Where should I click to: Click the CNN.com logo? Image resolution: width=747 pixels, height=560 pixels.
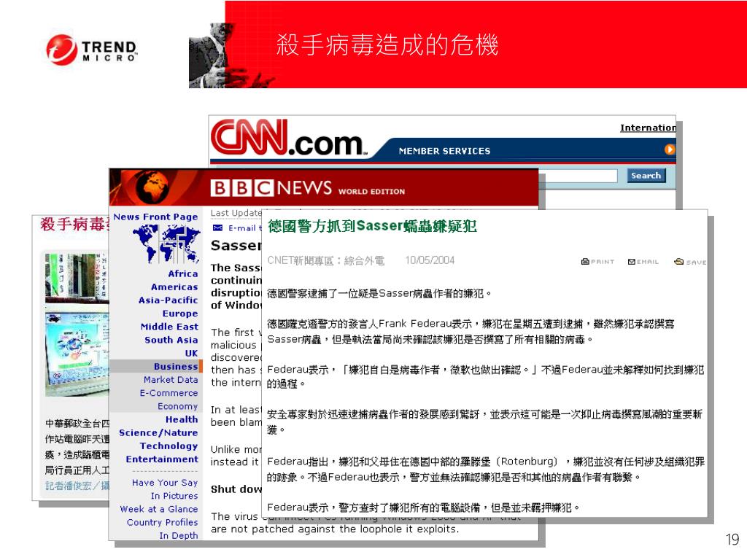pyautogui.click(x=289, y=138)
